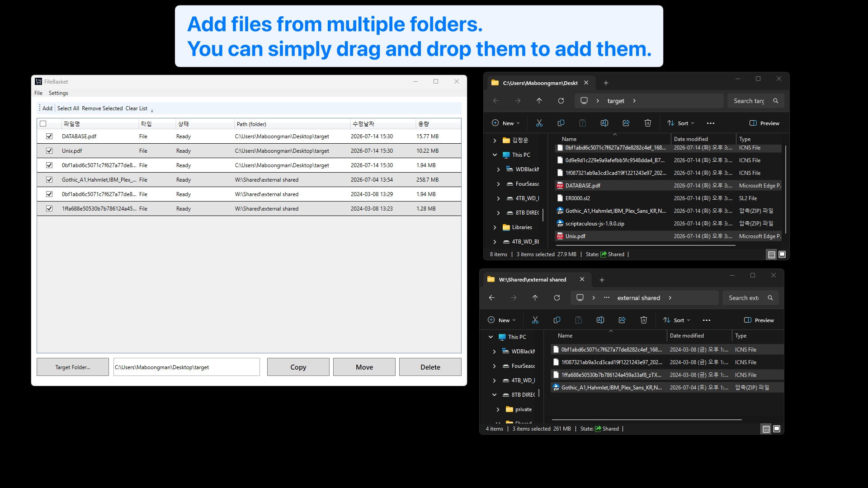Open Settings menu in FileBasket

[x=58, y=93]
